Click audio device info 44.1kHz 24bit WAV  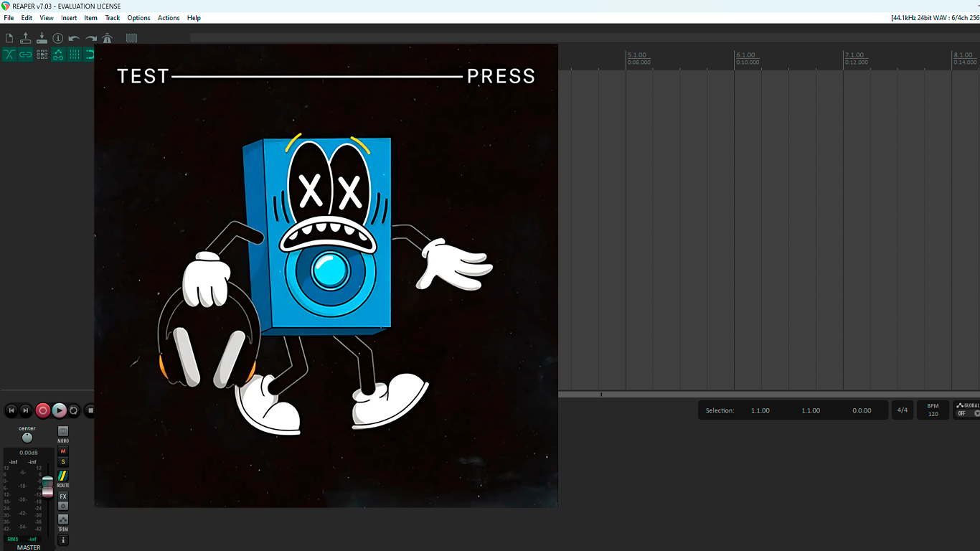tap(935, 18)
